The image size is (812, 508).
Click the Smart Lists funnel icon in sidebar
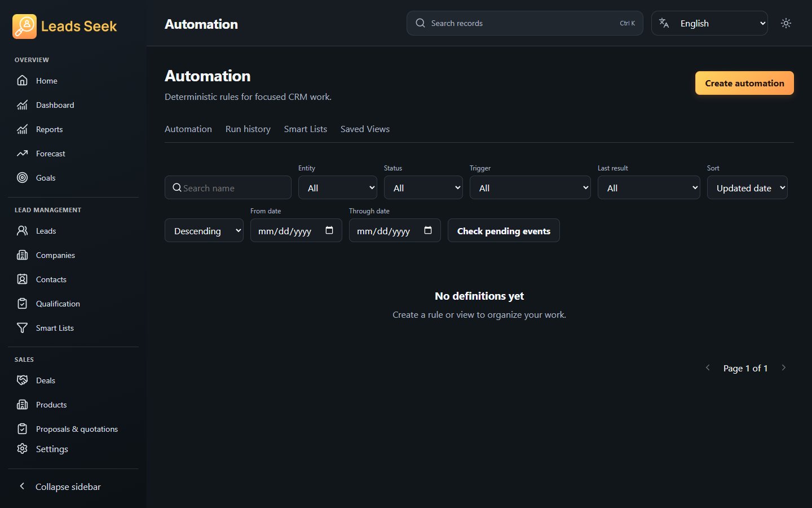coord(22,328)
